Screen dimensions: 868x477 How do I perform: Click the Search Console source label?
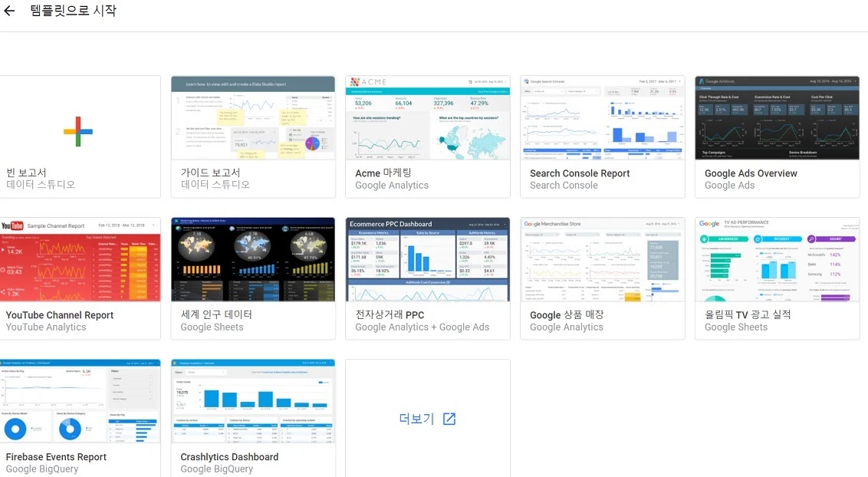(564, 186)
